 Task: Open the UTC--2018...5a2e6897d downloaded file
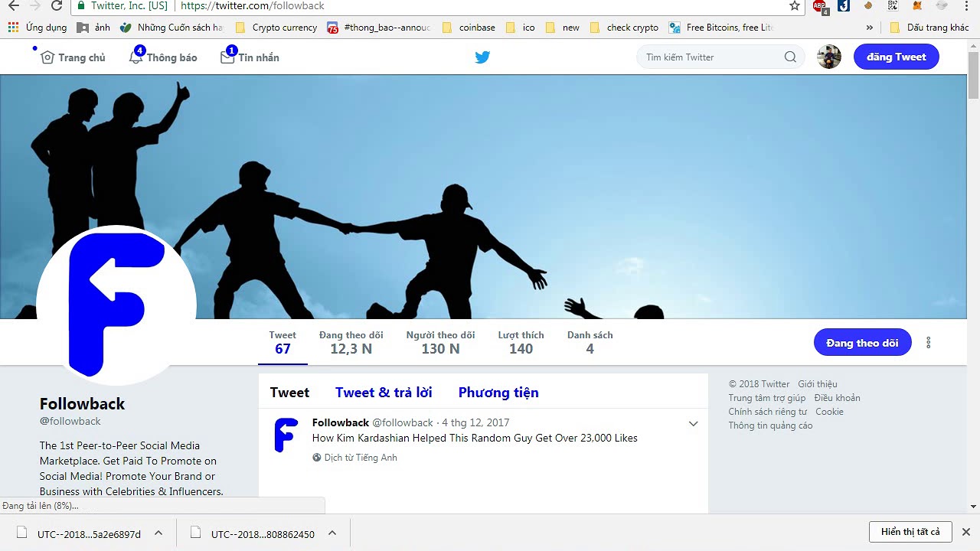[79, 533]
